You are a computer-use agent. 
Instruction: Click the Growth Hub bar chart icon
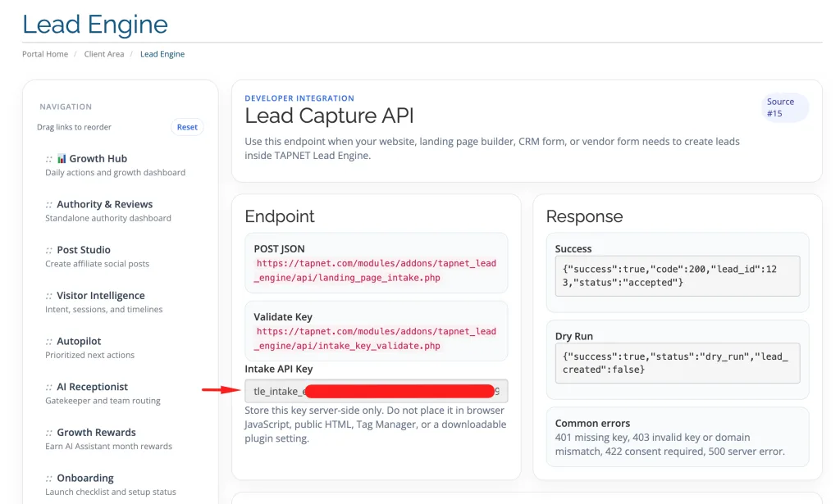pyautogui.click(x=62, y=158)
